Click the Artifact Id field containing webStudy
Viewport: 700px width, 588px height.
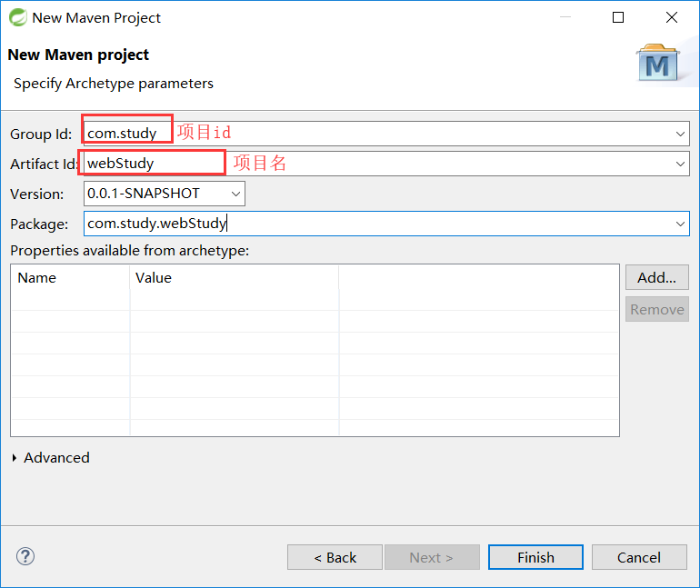click(386, 164)
